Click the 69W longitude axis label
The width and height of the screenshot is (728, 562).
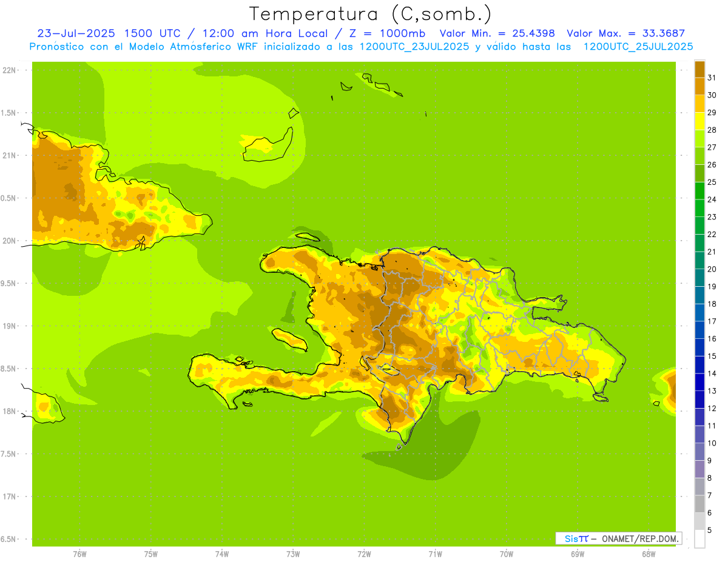tap(578, 554)
